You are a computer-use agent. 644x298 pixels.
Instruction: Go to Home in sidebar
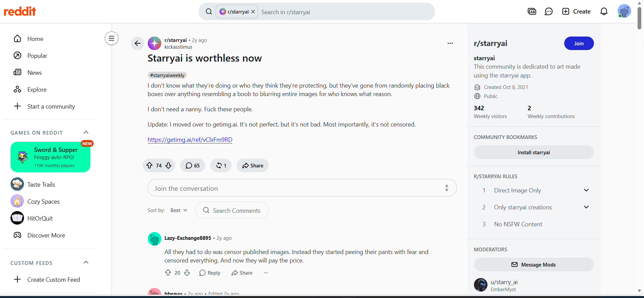pos(50,39)
